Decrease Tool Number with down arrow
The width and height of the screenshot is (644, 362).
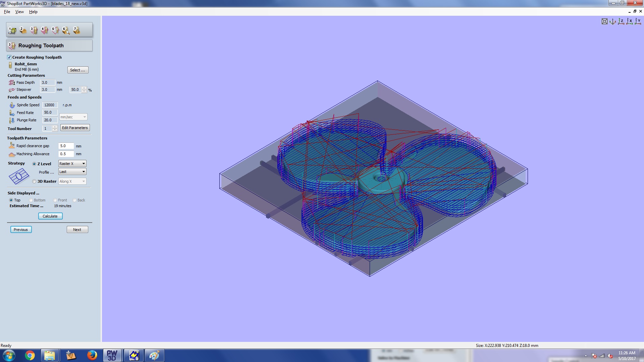click(x=55, y=130)
